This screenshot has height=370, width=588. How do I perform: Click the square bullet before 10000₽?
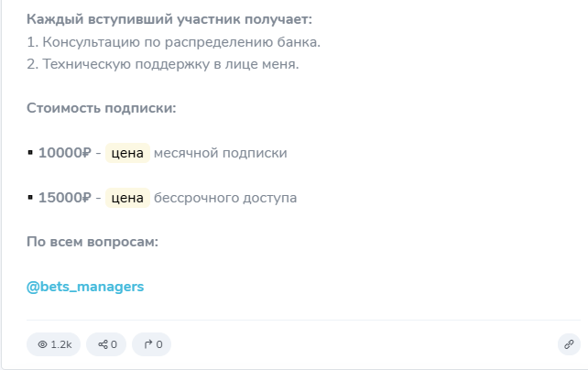click(30, 153)
